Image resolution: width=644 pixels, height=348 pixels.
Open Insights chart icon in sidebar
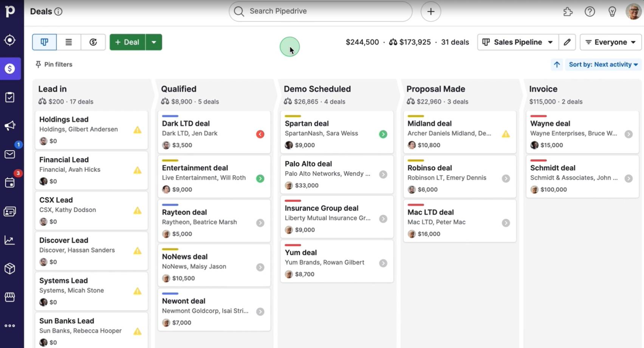pyautogui.click(x=10, y=240)
